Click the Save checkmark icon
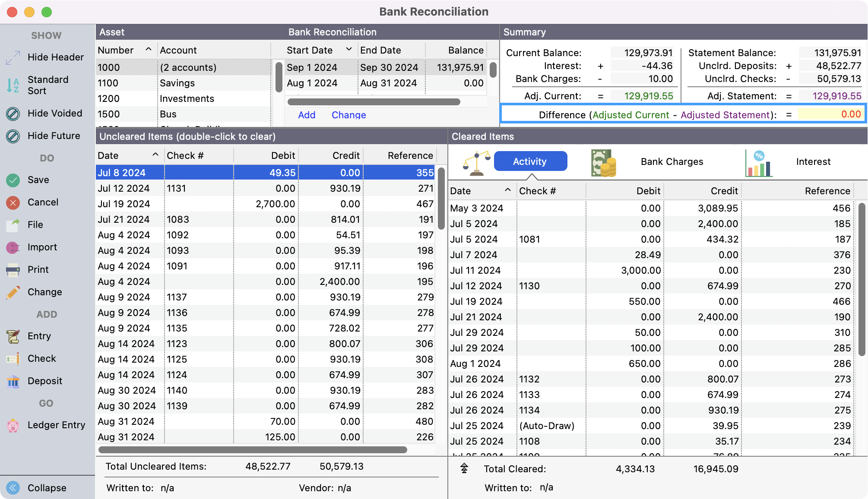The width and height of the screenshot is (868, 499). [13, 180]
